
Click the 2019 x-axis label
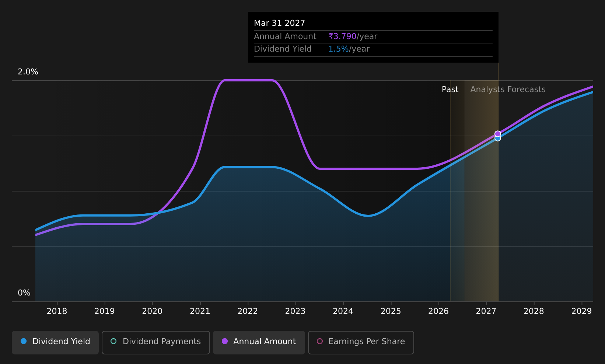pos(105,311)
